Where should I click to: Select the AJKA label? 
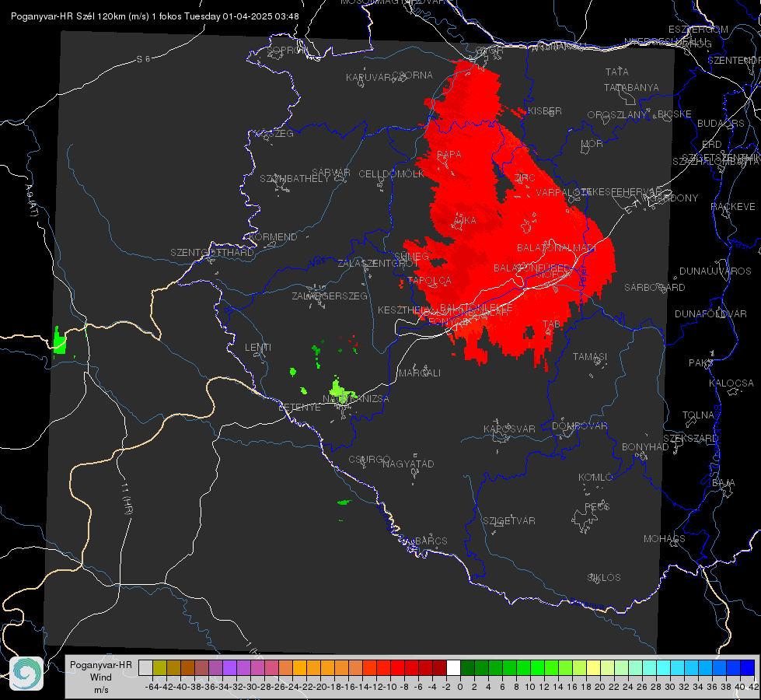(465, 220)
